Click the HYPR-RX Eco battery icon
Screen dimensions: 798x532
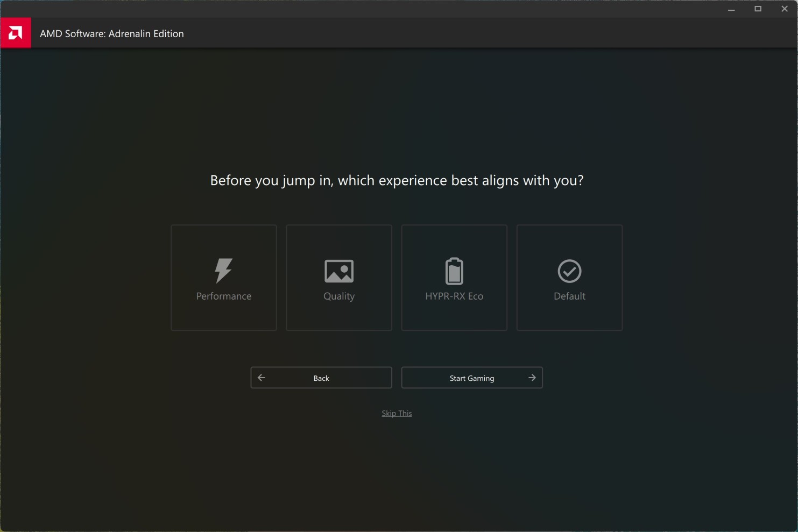click(454, 271)
